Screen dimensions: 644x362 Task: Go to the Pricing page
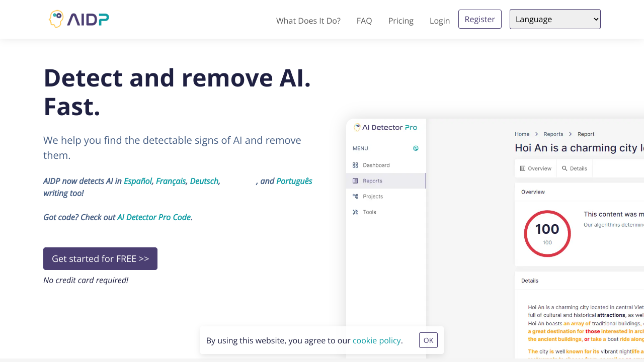click(x=400, y=21)
